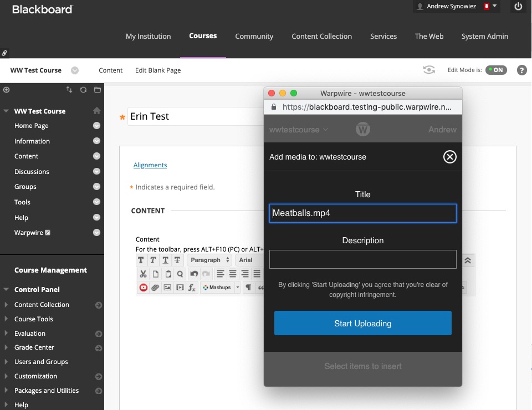Collapse the editor toolbar rows
Image resolution: width=532 pixels, height=410 pixels.
[x=468, y=260]
